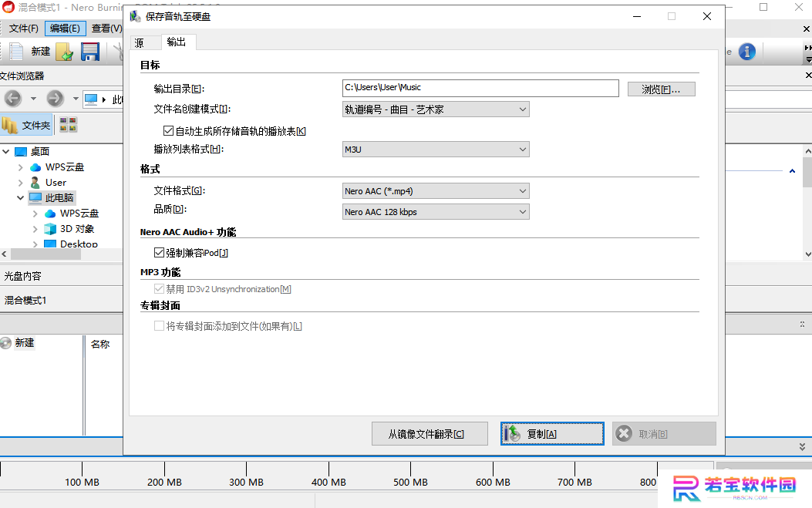This screenshot has height=508, width=812.
Task: Click the right pane scrollbar up arrow
Action: click(x=808, y=151)
